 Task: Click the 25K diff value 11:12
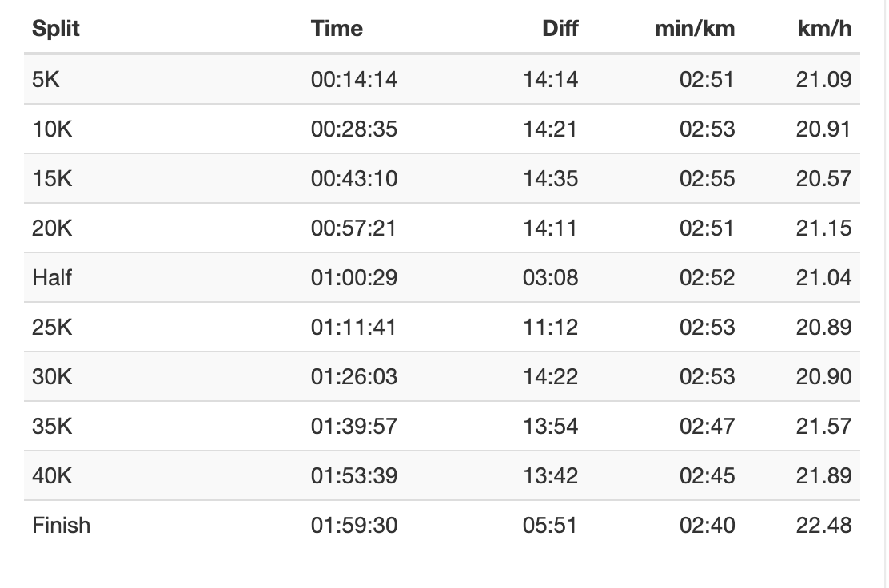coord(550,327)
